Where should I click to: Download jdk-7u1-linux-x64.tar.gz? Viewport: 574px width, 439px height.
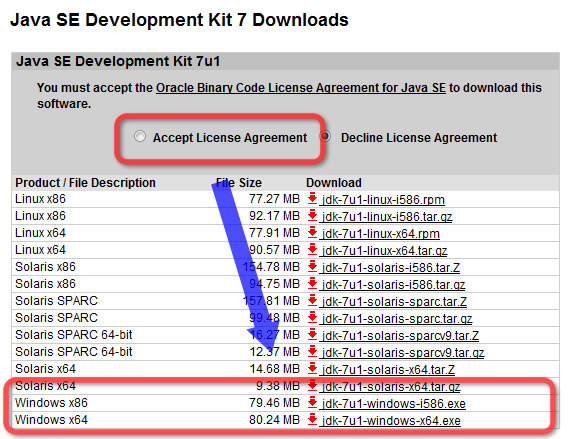(384, 251)
